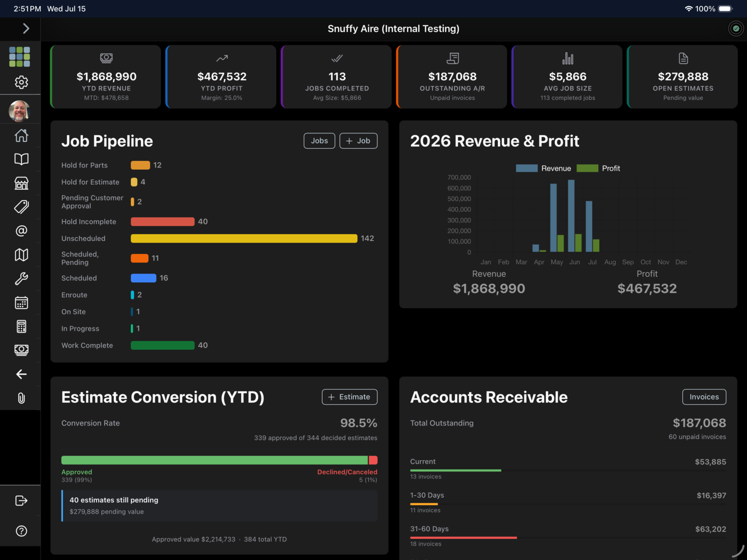Toggle Revenue legend swatch in chart
The image size is (747, 560).
527,169
